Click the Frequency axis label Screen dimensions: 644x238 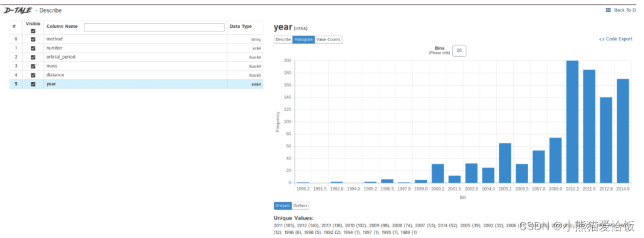[x=277, y=121]
